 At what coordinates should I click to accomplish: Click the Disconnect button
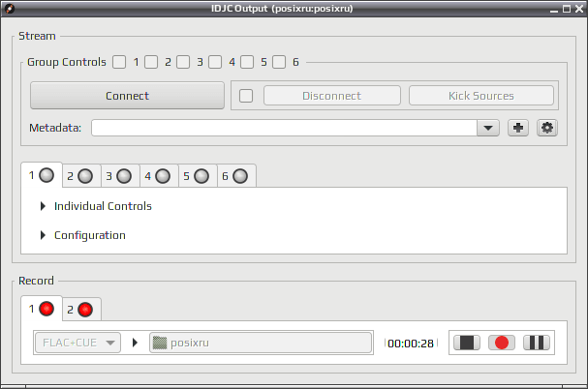332,96
